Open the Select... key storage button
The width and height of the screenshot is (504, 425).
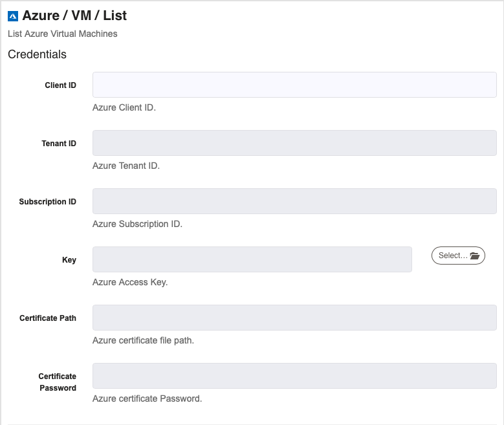tap(458, 256)
